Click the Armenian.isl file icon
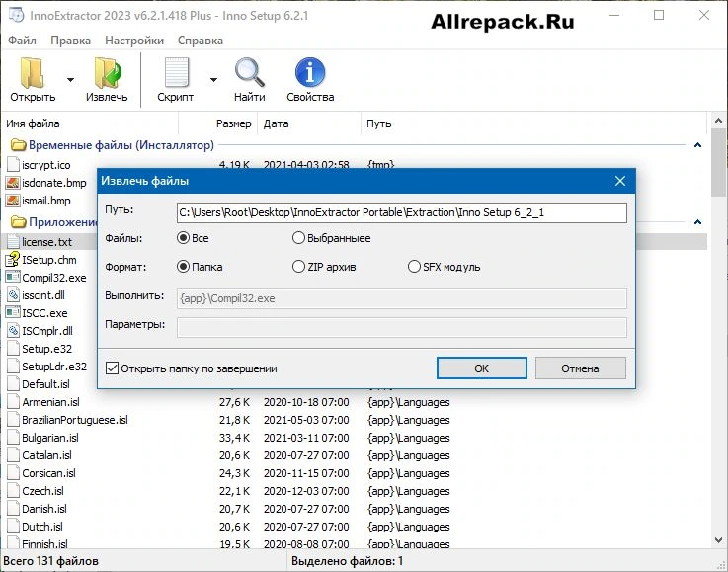The image size is (728, 572). click(13, 402)
